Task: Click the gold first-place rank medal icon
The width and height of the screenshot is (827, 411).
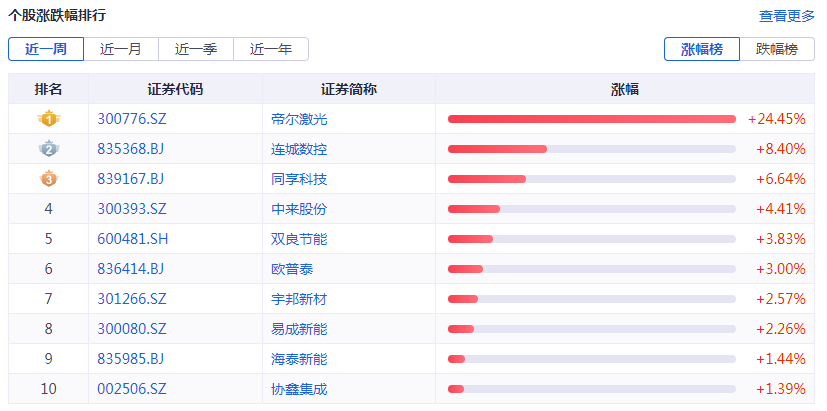Action: (48, 119)
